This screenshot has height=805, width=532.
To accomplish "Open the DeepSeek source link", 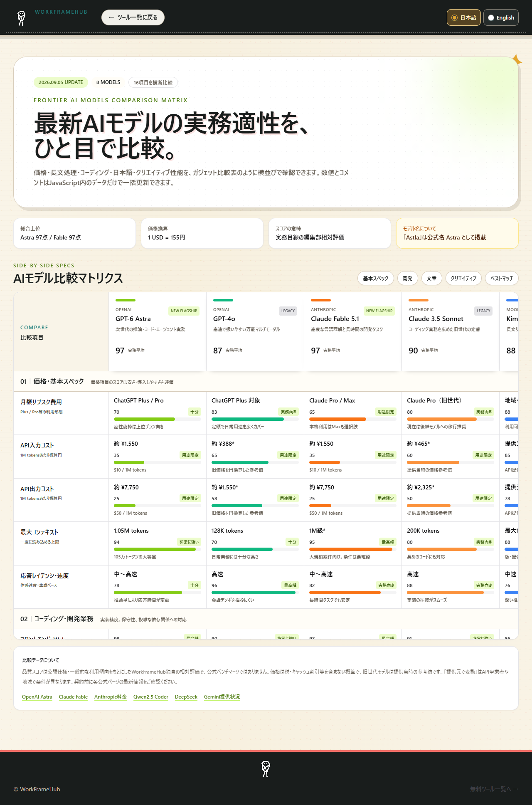I will pos(186,697).
